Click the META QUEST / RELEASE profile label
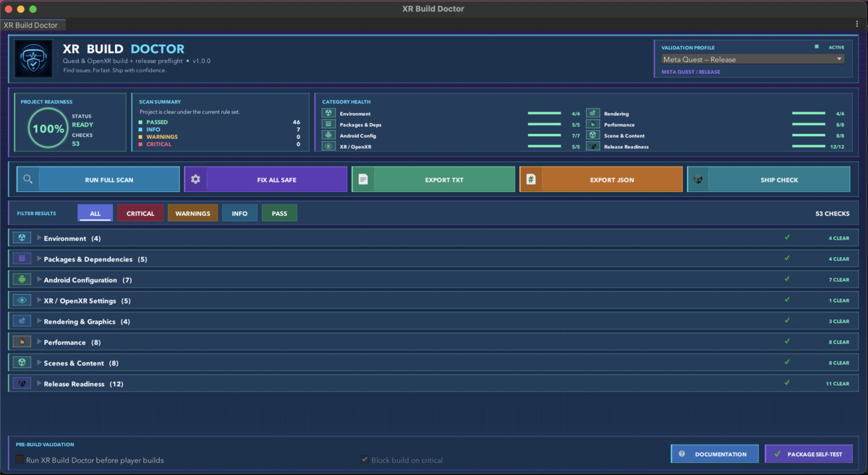The height and width of the screenshot is (475, 868). point(691,72)
